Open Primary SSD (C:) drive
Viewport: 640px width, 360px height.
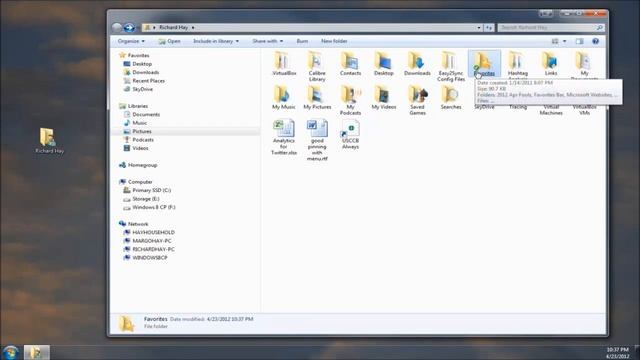(147, 190)
